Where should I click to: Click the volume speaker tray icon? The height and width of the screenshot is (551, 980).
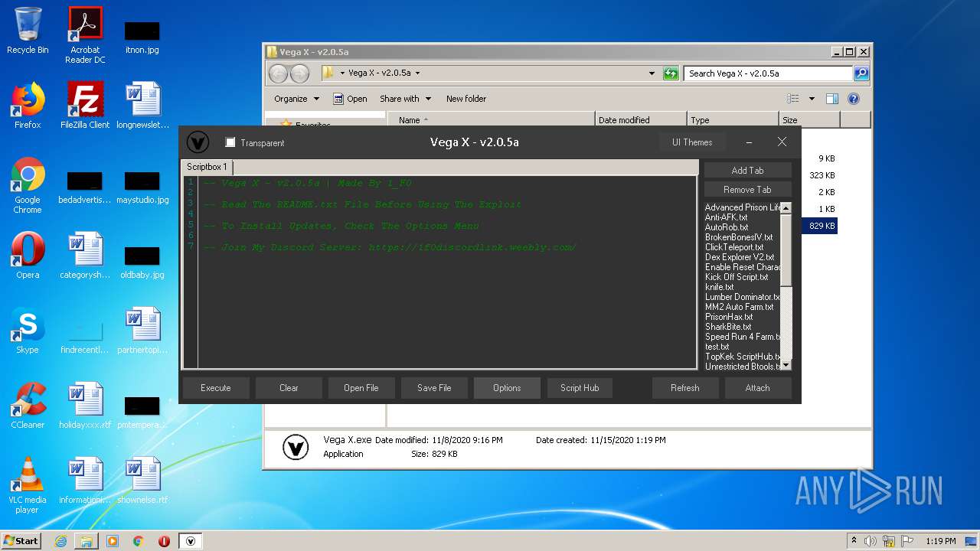click(x=871, y=541)
